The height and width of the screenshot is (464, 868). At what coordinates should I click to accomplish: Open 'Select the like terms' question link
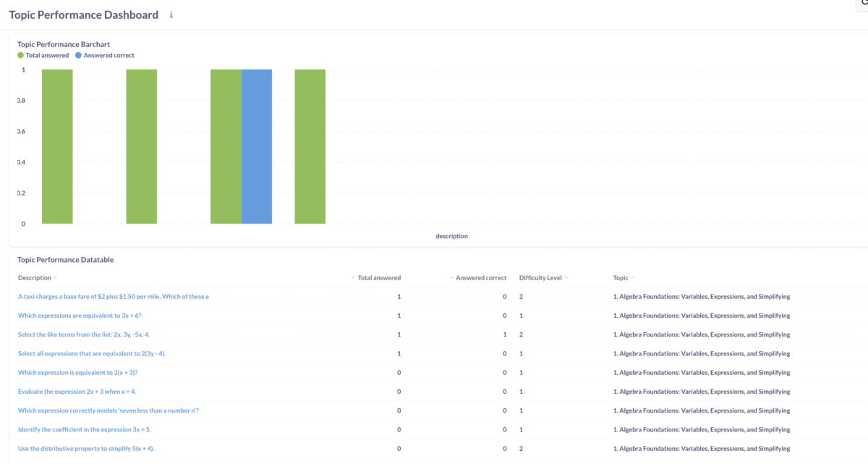coord(83,334)
